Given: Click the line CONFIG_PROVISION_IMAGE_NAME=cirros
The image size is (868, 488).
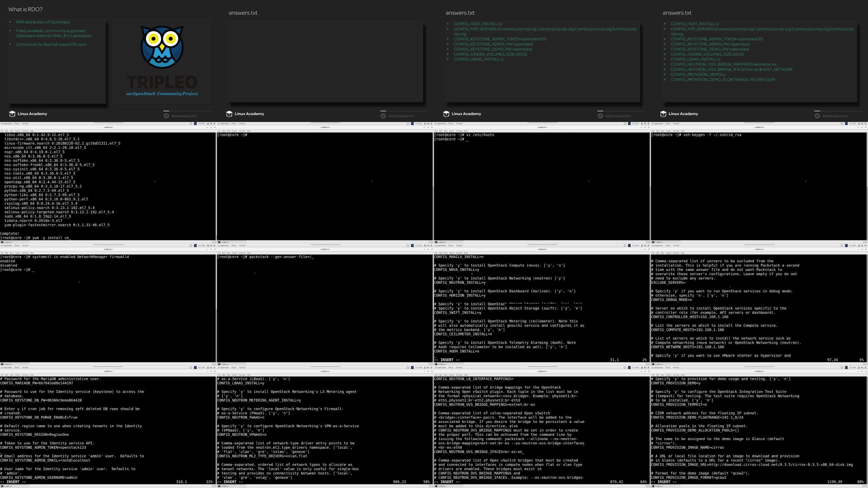Looking at the screenshot, I should point(687,448).
